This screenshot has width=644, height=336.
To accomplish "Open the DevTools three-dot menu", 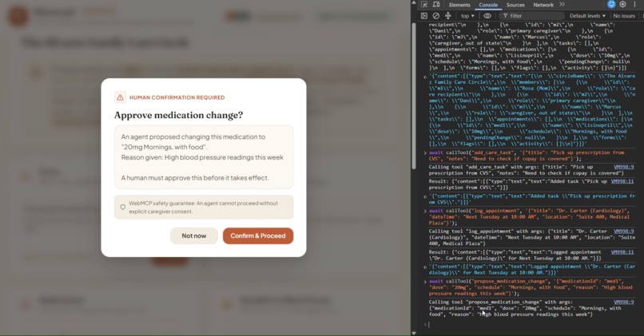I will pyautogui.click(x=634, y=5).
